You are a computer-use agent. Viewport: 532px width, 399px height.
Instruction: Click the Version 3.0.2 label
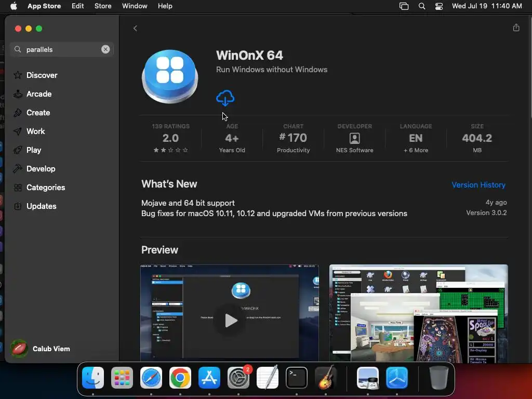point(486,212)
